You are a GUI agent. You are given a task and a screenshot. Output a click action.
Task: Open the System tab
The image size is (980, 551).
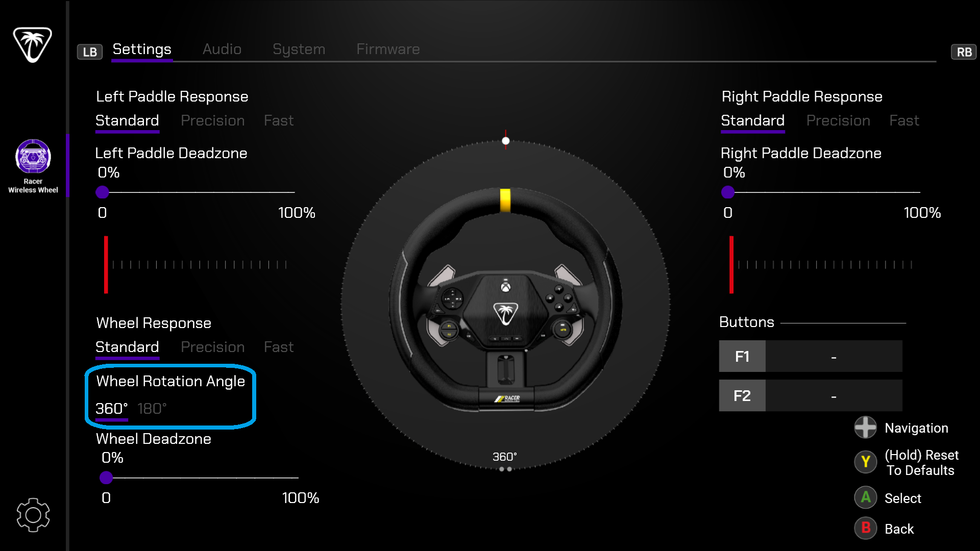click(299, 49)
